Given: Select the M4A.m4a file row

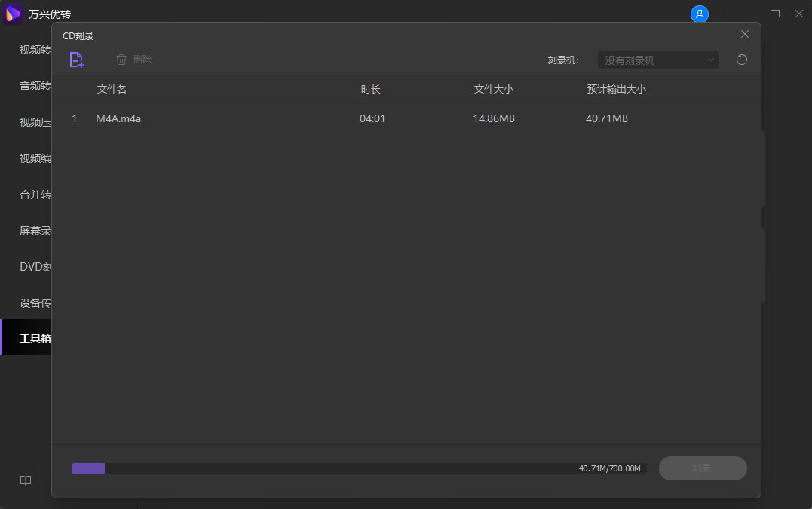Looking at the screenshot, I should 406,118.
